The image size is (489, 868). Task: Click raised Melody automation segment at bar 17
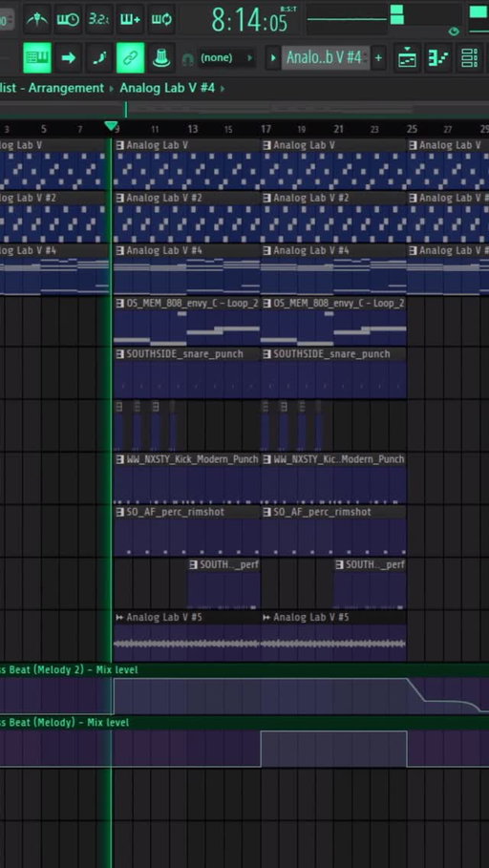[x=333, y=749]
